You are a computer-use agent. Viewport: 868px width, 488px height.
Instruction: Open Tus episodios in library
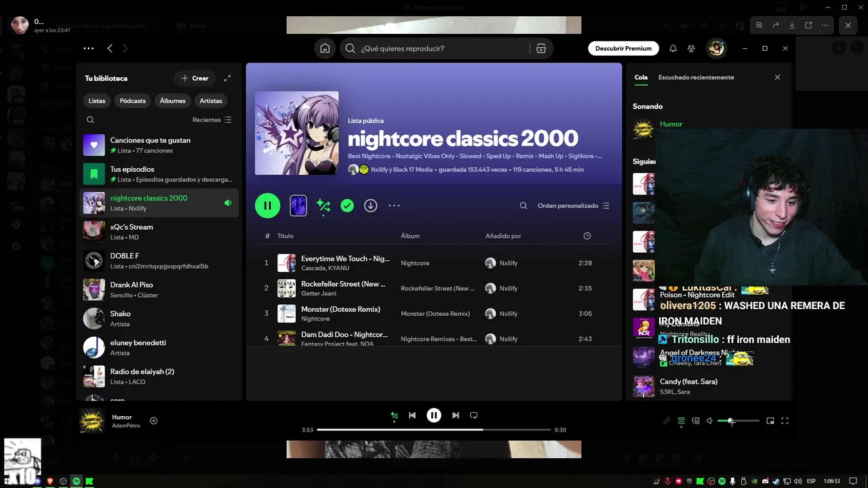click(x=160, y=174)
